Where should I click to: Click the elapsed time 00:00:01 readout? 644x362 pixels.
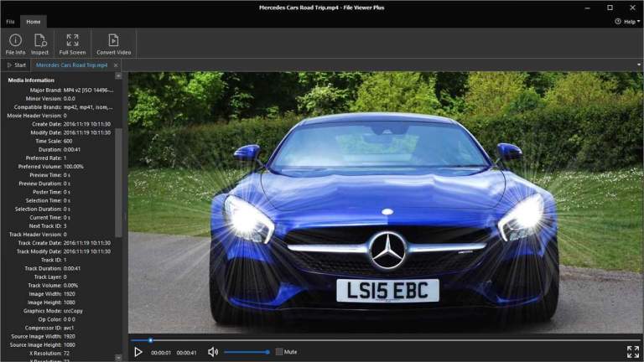pos(161,353)
